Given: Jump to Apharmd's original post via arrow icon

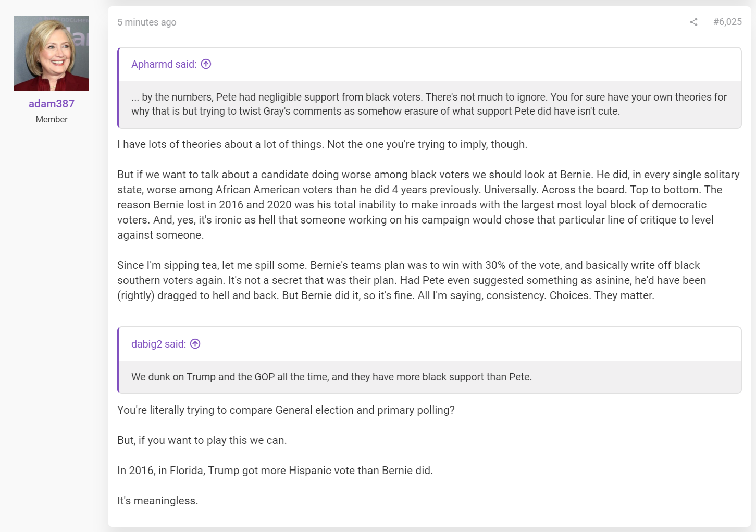Looking at the screenshot, I should 206,64.
